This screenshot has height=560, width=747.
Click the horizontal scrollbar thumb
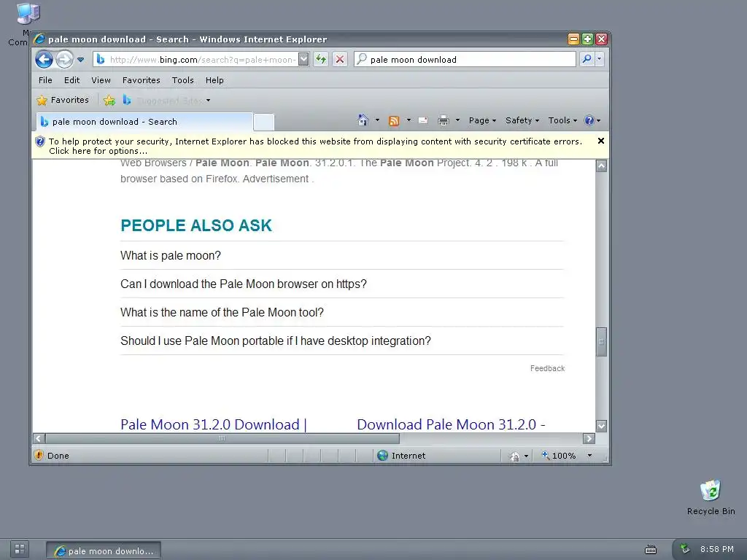click(222, 438)
